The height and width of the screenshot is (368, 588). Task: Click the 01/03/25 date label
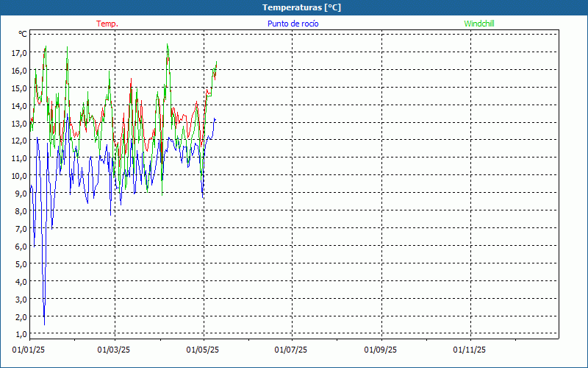tap(114, 350)
